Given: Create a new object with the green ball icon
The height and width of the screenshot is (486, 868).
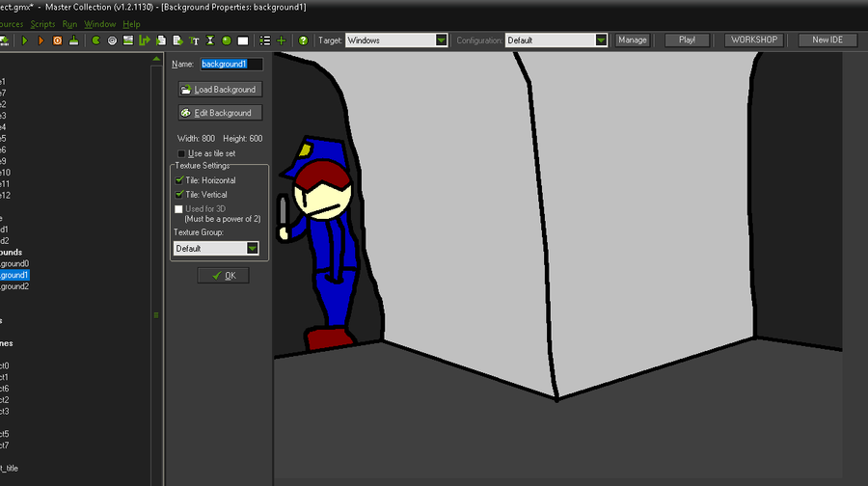Looking at the screenshot, I should pyautogui.click(x=227, y=40).
